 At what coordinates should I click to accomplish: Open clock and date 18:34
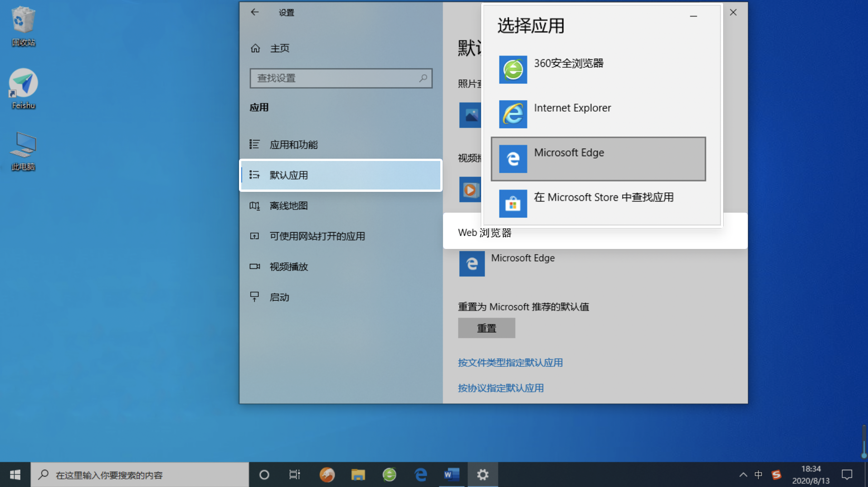(x=811, y=475)
